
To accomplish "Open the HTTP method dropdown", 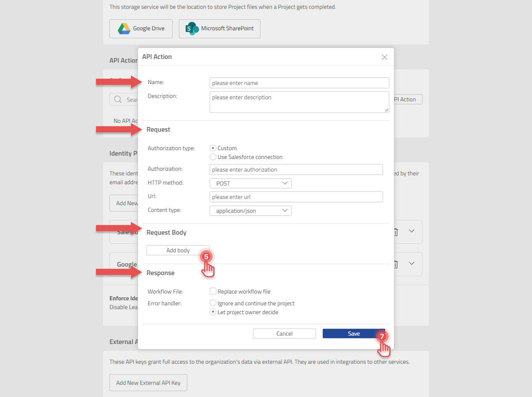I will 250,183.
